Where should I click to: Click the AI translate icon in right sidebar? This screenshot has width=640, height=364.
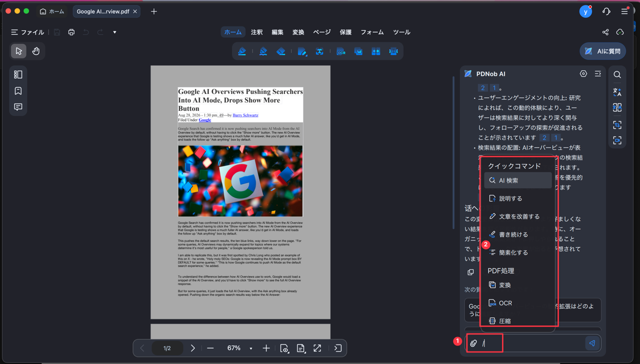click(x=617, y=92)
